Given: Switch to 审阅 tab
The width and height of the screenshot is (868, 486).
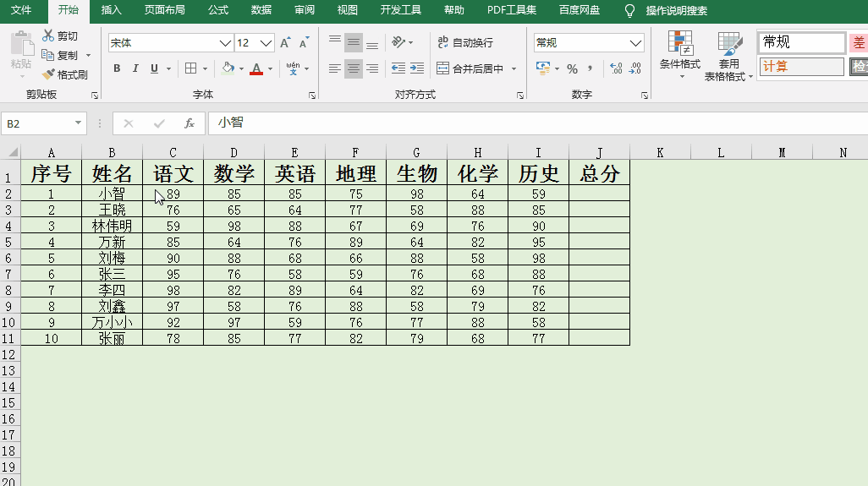Looking at the screenshot, I should [305, 10].
